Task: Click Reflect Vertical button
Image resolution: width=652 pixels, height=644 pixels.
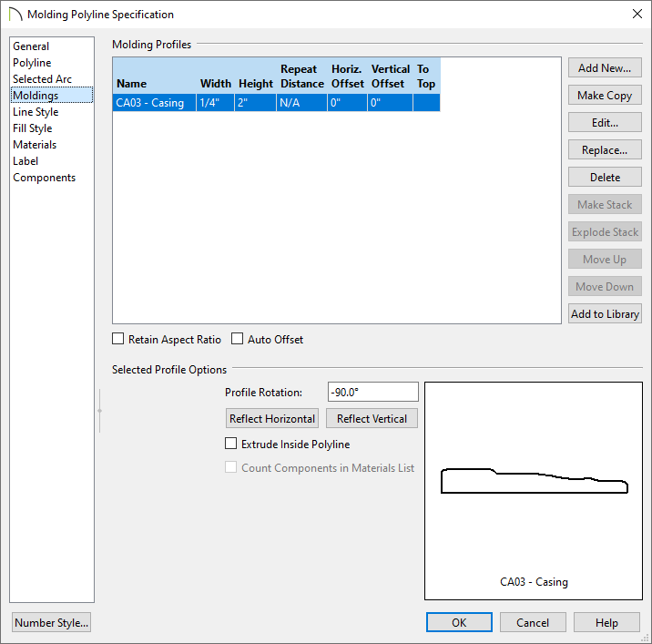Action: click(x=372, y=418)
